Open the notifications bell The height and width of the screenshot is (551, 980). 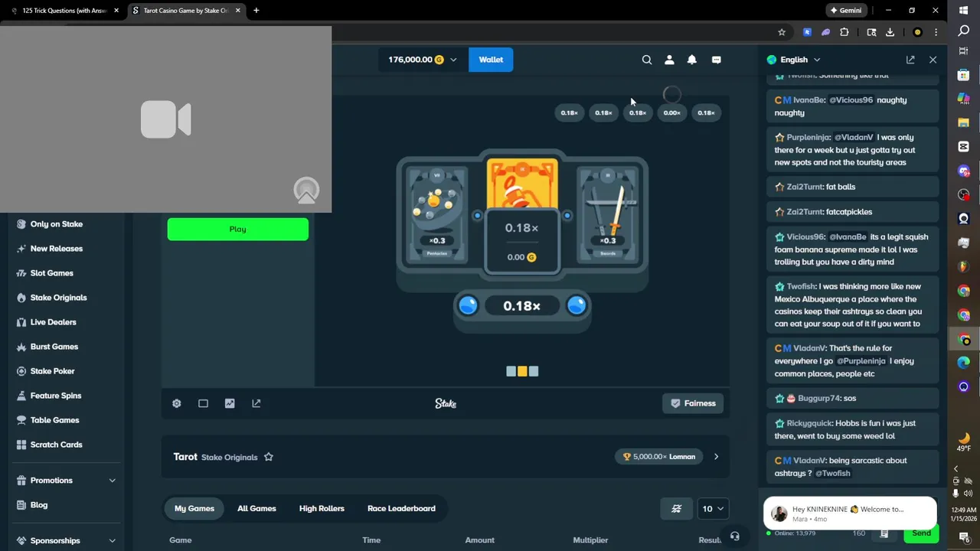pyautogui.click(x=692, y=60)
